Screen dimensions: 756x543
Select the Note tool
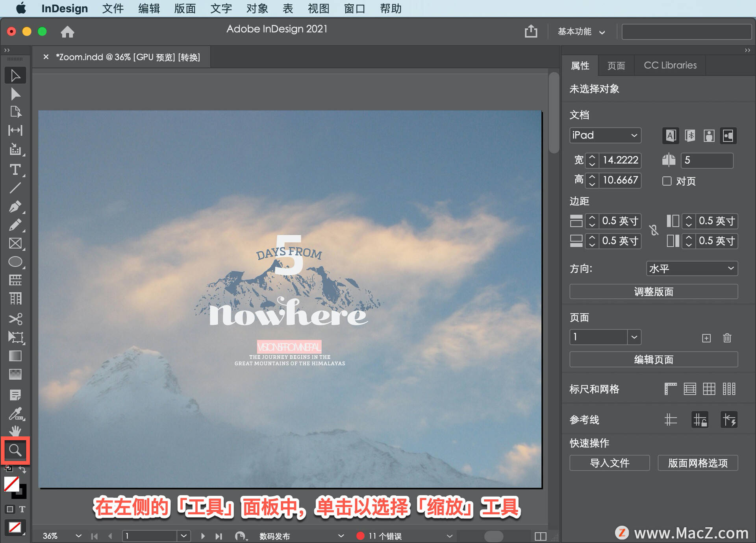(15, 395)
